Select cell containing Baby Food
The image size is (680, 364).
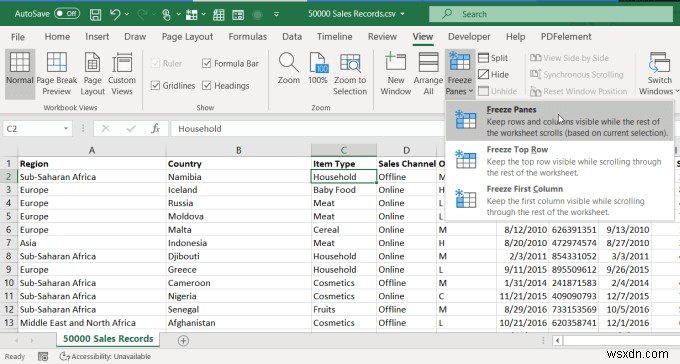pyautogui.click(x=343, y=190)
